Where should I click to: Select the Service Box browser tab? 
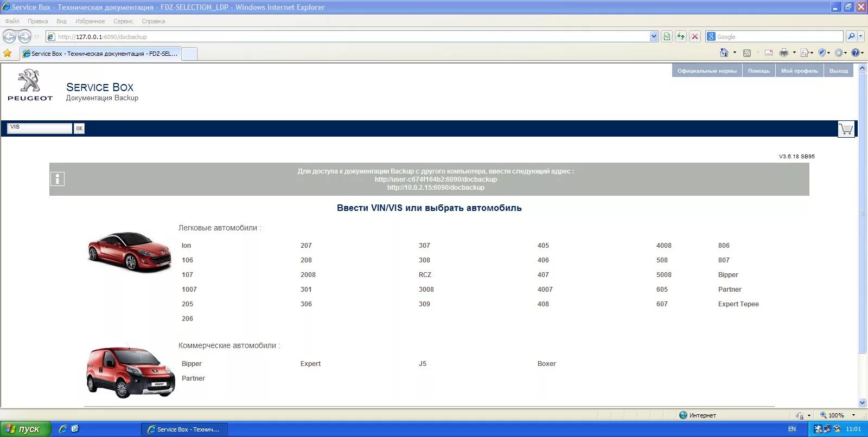point(100,54)
